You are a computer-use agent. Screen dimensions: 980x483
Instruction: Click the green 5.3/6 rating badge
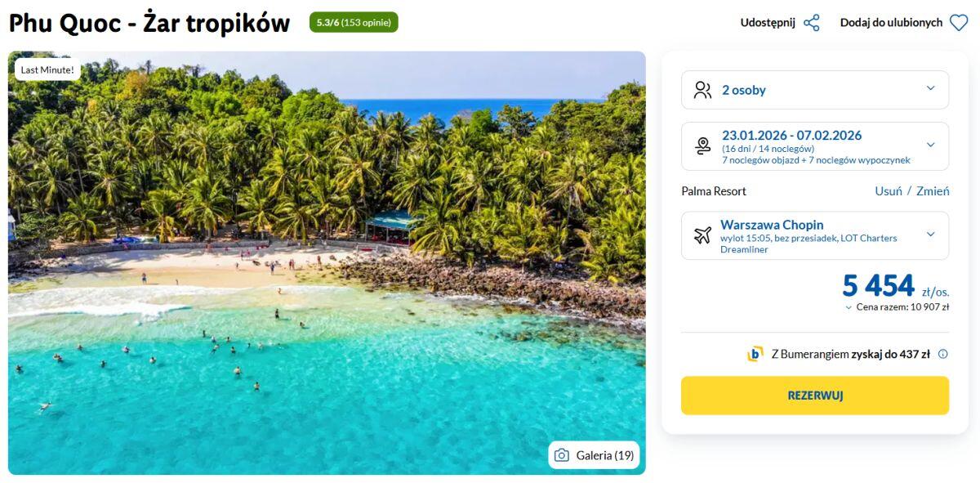354,23
